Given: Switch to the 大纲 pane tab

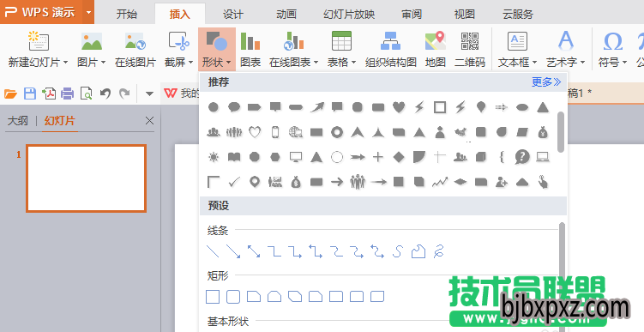Looking at the screenshot, I should [x=18, y=121].
